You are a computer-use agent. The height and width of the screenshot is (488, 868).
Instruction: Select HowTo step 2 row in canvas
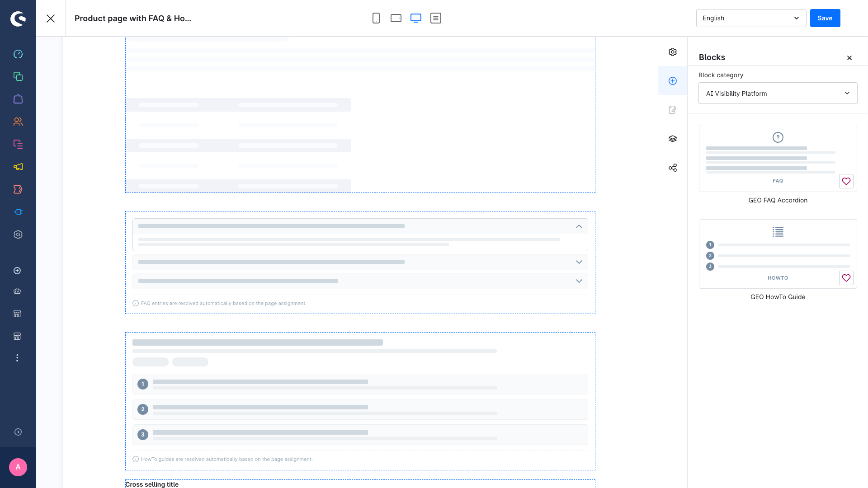[x=360, y=409]
